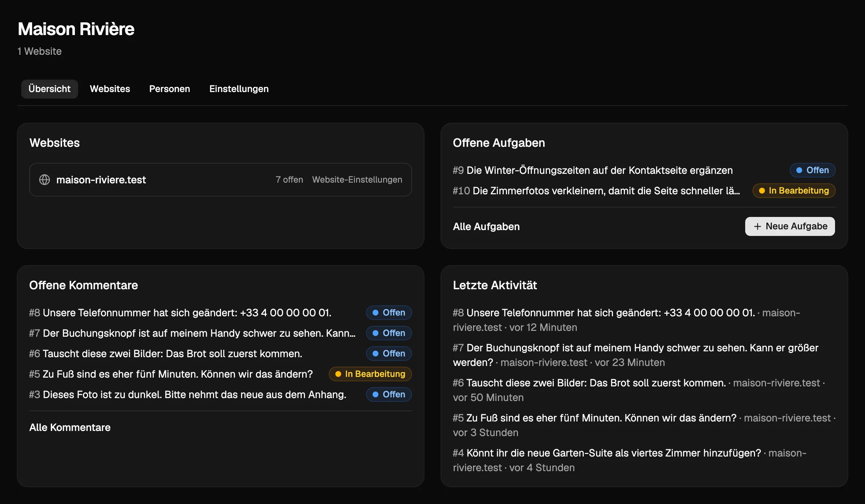Viewport: 865px width, 504px height.
Task: Click the Offen badge on comment #3
Action: 389,394
